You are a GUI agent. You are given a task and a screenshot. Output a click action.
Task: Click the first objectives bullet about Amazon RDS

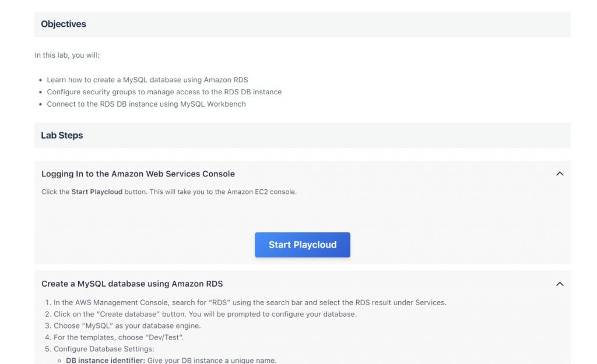click(x=146, y=79)
